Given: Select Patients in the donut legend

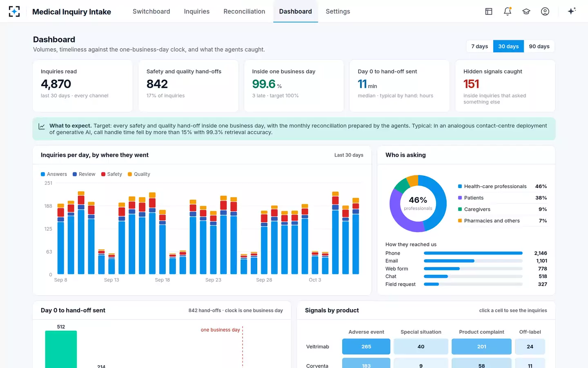Looking at the screenshot, I should [503, 198].
